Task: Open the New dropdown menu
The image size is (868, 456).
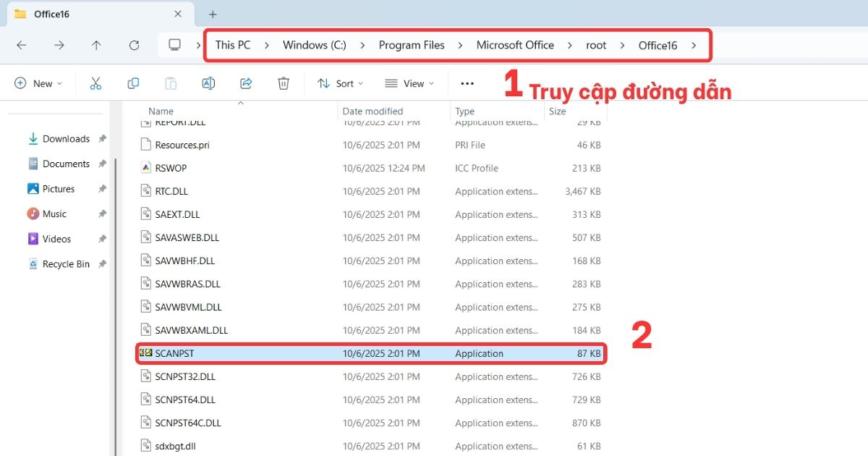Action: (38, 83)
